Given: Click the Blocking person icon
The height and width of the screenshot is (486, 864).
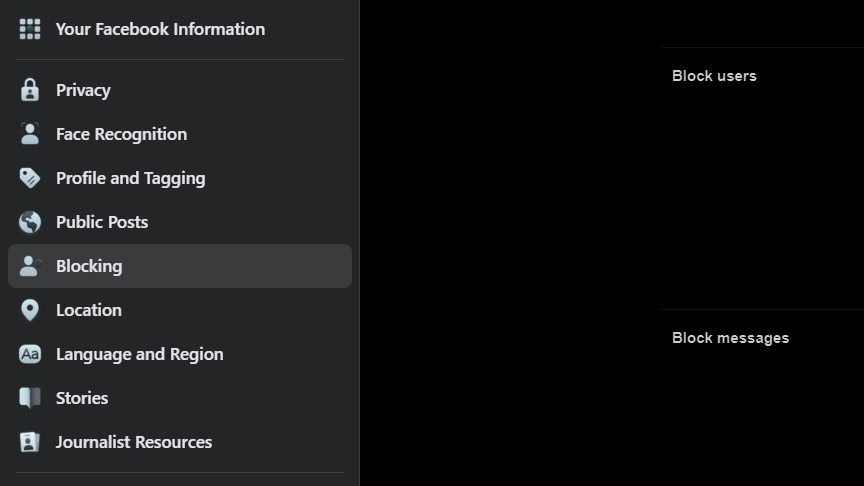Looking at the screenshot, I should (x=30, y=266).
